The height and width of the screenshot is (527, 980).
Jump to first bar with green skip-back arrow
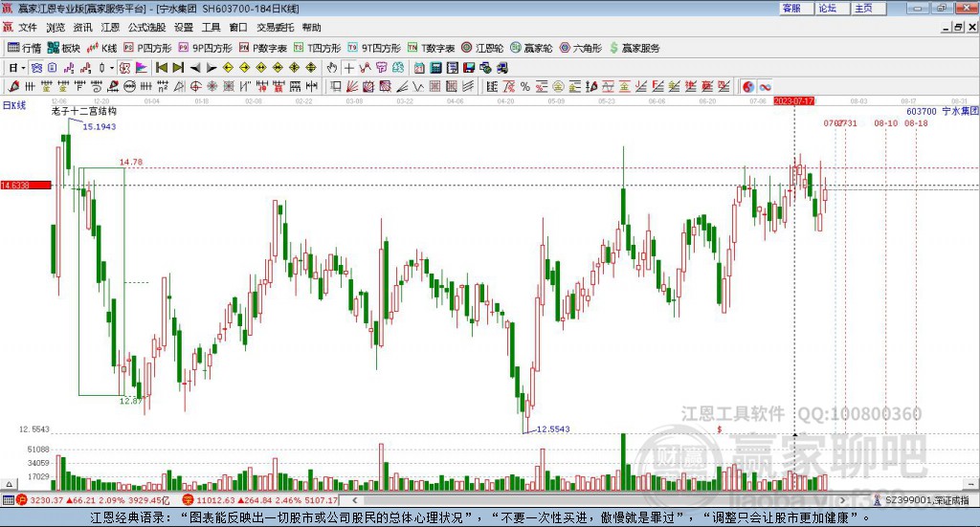[x=161, y=68]
